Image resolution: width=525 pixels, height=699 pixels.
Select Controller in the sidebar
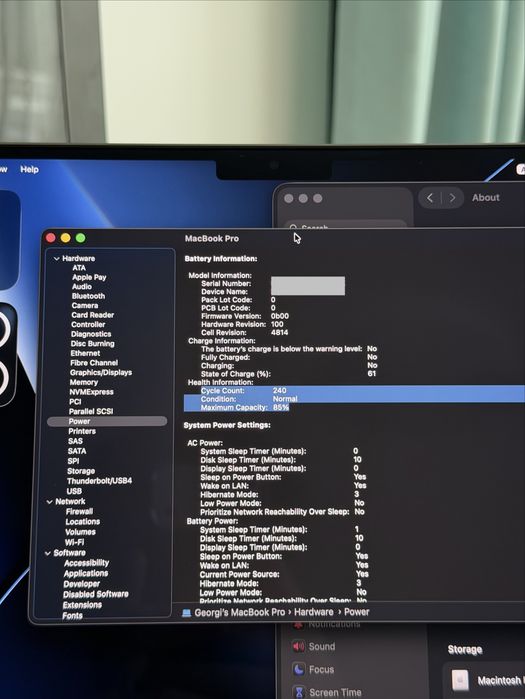coord(88,325)
